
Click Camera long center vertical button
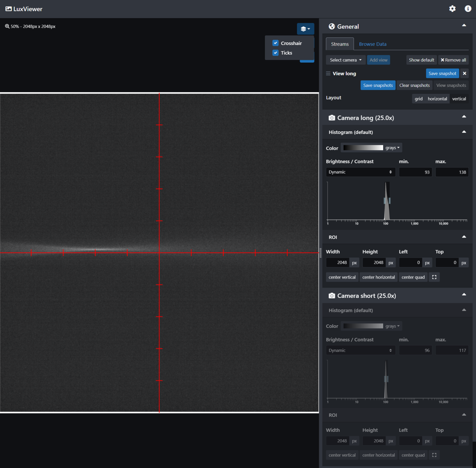coord(342,277)
